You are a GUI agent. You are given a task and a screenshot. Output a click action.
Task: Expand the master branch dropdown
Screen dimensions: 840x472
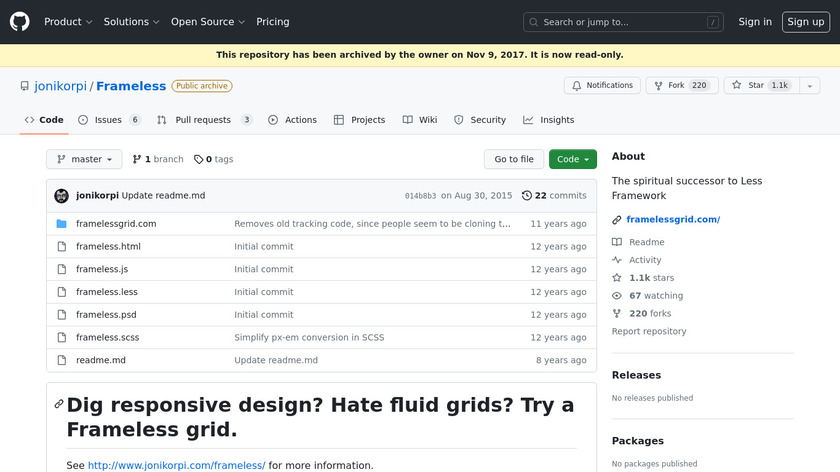[84, 159]
